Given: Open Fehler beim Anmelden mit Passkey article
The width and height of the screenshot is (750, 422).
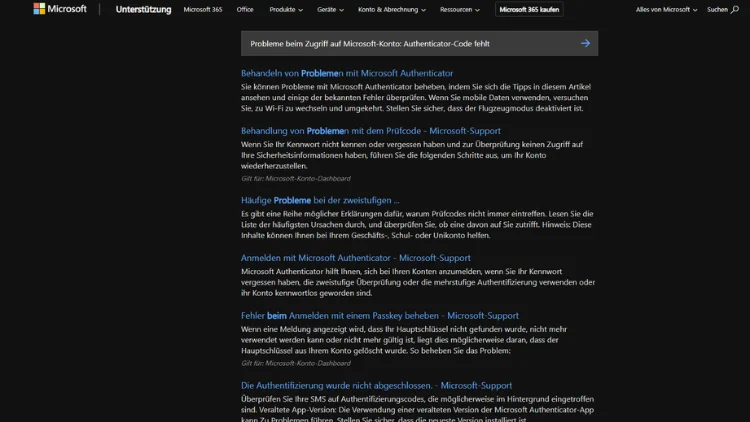Looking at the screenshot, I should coord(379,315).
